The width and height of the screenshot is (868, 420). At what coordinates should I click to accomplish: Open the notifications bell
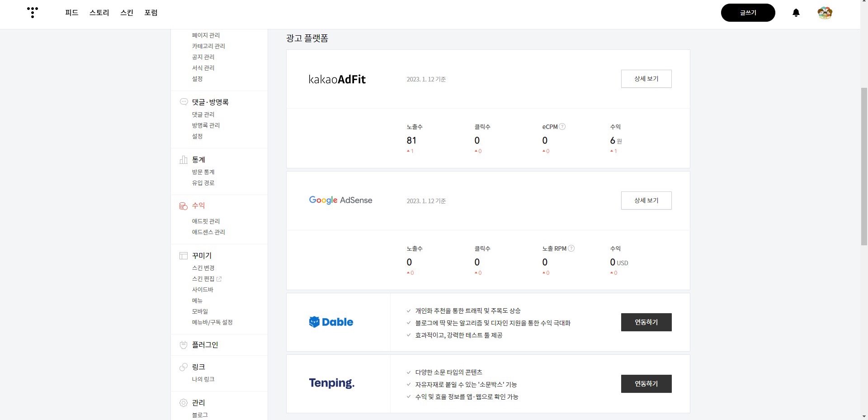click(796, 13)
